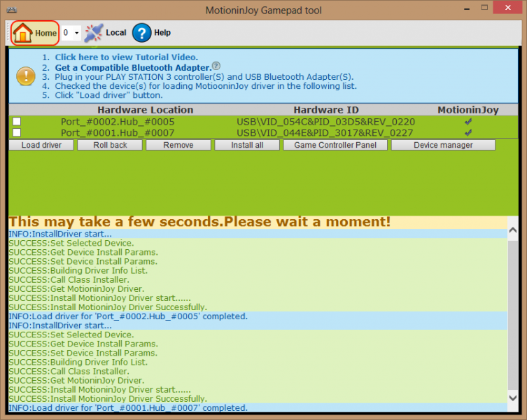This screenshot has height=420, width=527.
Task: Open Help via the question mark icon
Action: click(141, 33)
